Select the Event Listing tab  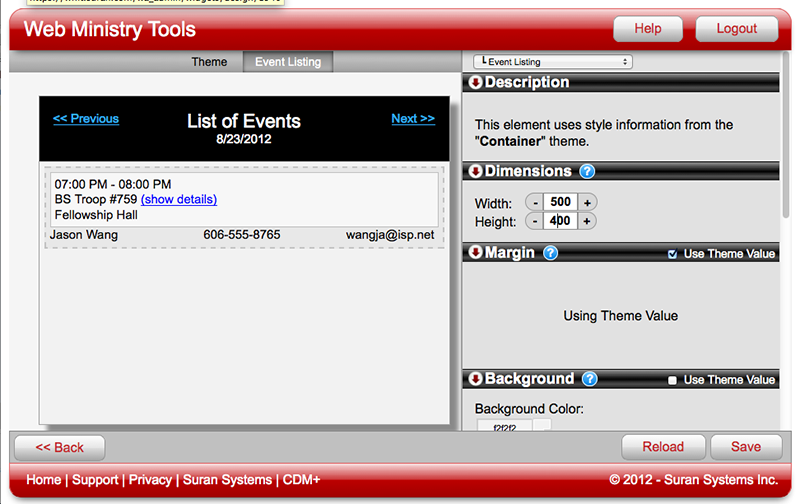click(x=288, y=62)
